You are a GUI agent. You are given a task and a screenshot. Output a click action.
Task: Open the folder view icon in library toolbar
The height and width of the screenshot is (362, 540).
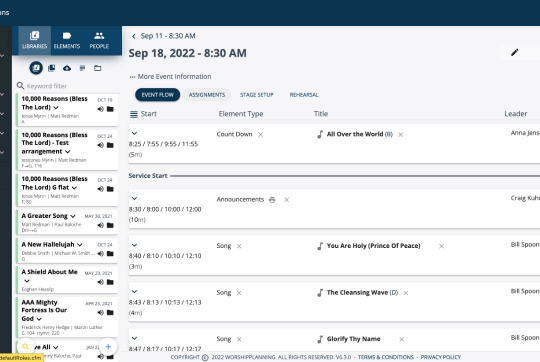click(98, 68)
